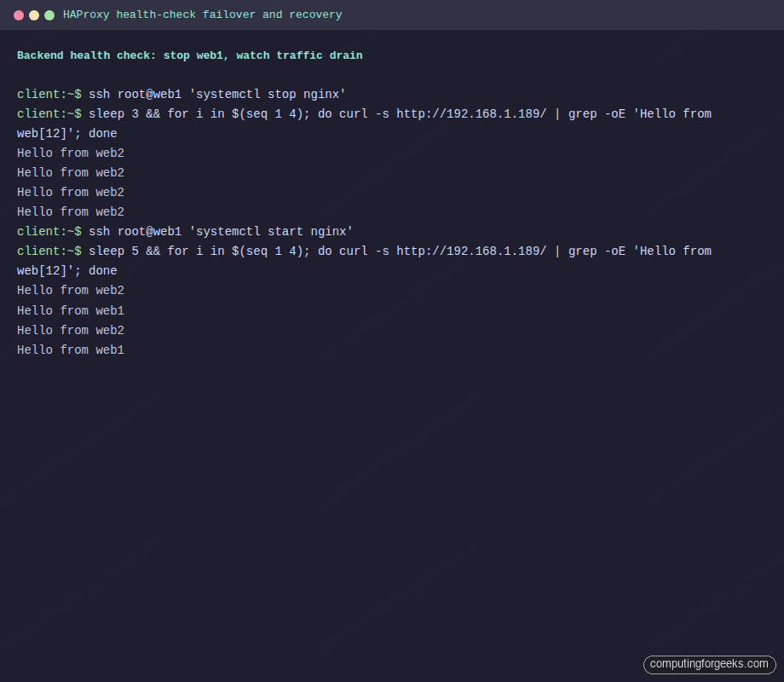Click the 'done' keyword ending the first loop
This screenshot has width=784, height=682.
click(102, 133)
